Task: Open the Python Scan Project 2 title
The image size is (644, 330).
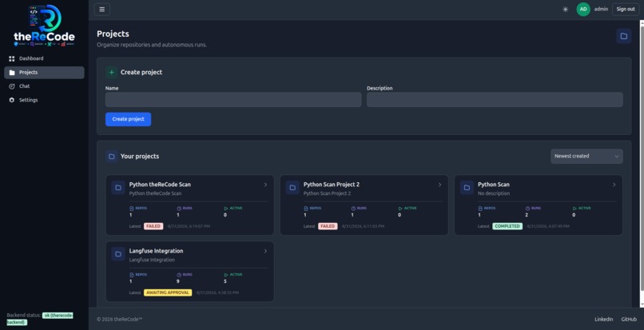Action: point(331,185)
